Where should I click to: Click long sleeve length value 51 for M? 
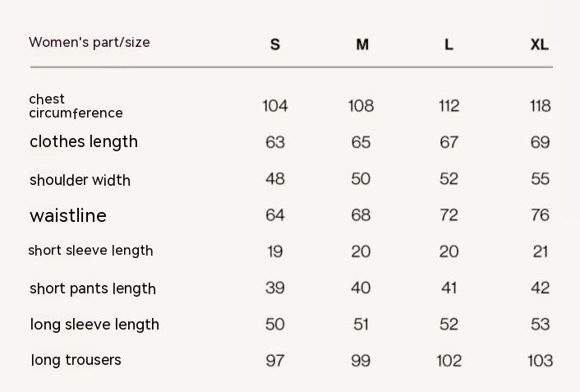click(x=361, y=325)
